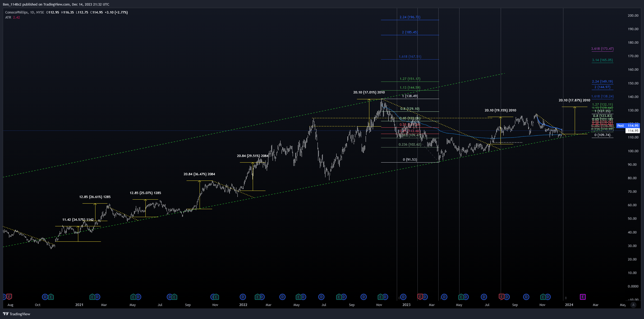Select the Fib level '3.14 (165.05)'

[602, 60]
